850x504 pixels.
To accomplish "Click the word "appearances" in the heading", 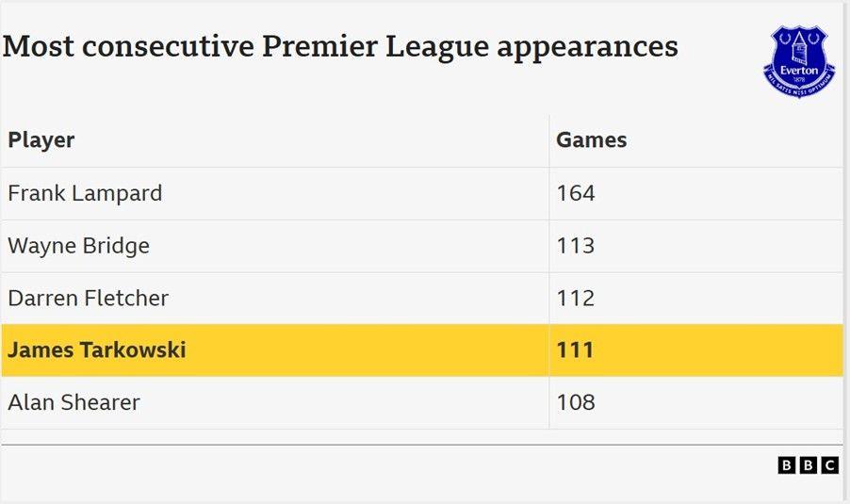I will tap(587, 47).
